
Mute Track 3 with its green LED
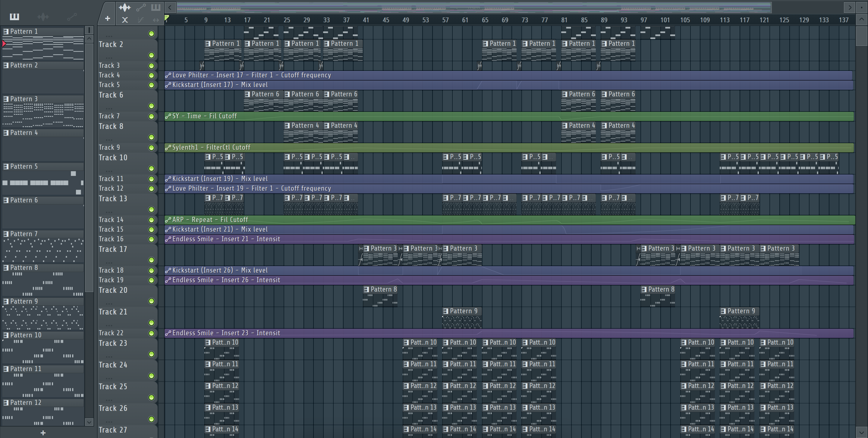click(152, 66)
